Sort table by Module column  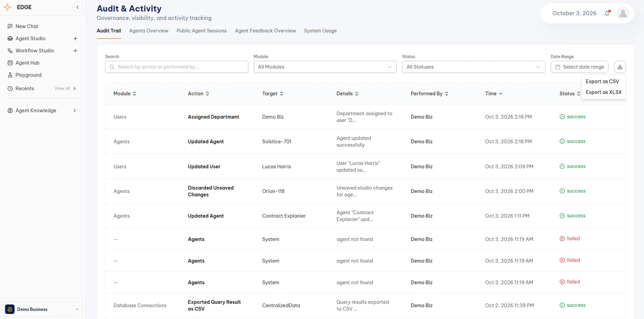pos(125,93)
